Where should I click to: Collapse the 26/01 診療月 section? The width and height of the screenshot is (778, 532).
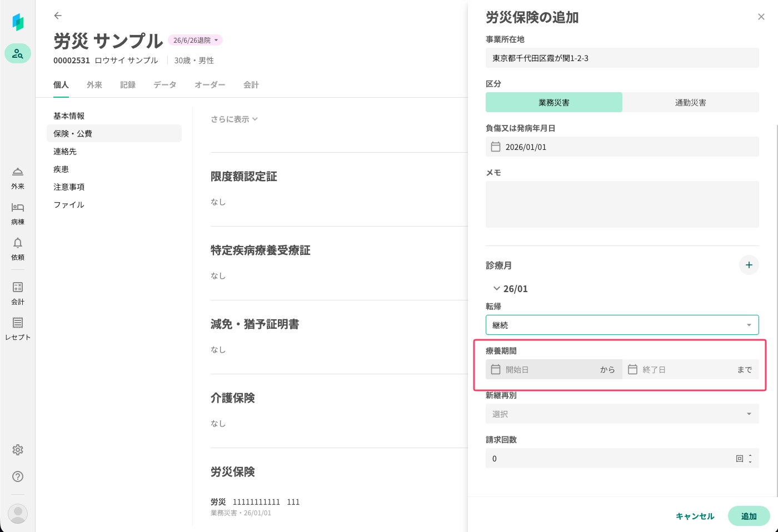(497, 289)
